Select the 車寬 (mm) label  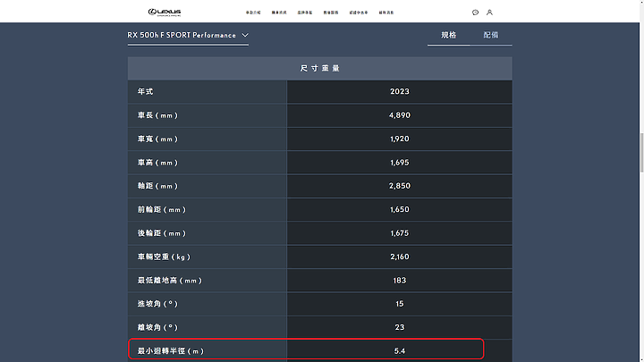click(x=157, y=139)
